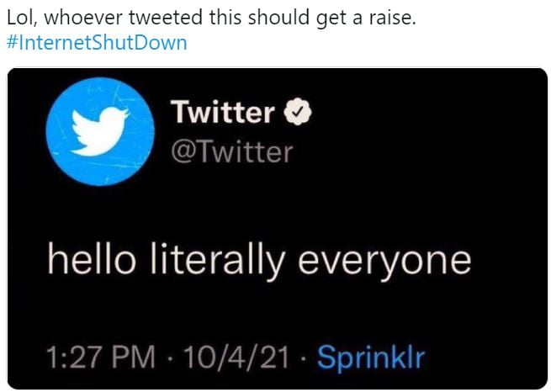This screenshot has width=551, height=392.
Task: Click the white bird inside the blue logo
Action: tap(100, 131)
